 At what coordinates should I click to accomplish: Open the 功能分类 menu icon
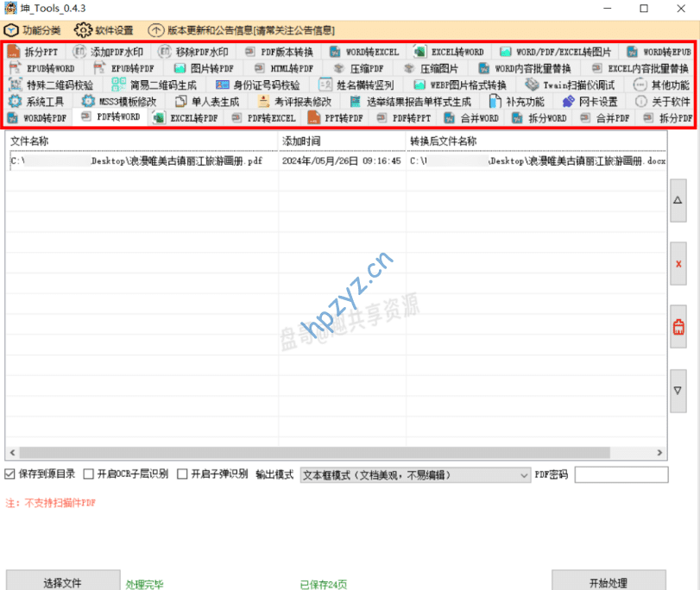pos(13,30)
